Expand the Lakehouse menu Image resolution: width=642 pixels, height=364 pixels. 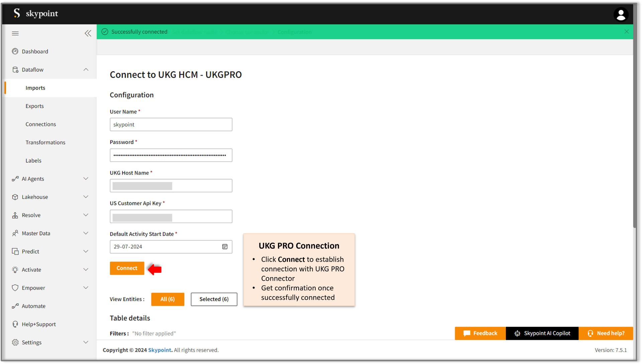pos(86,197)
